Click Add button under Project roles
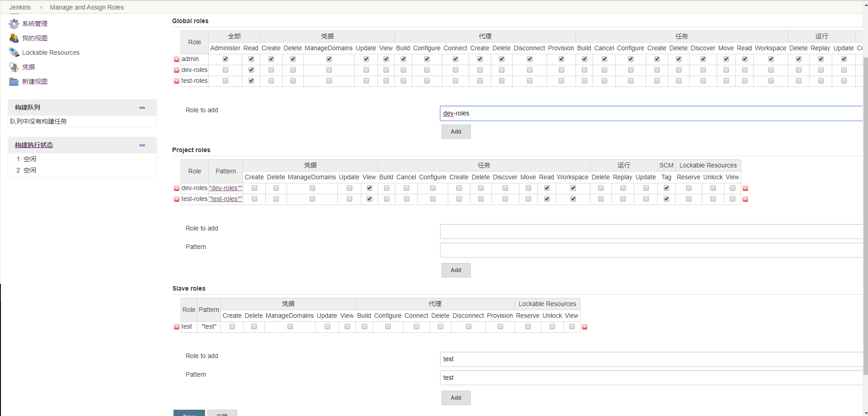 (456, 270)
